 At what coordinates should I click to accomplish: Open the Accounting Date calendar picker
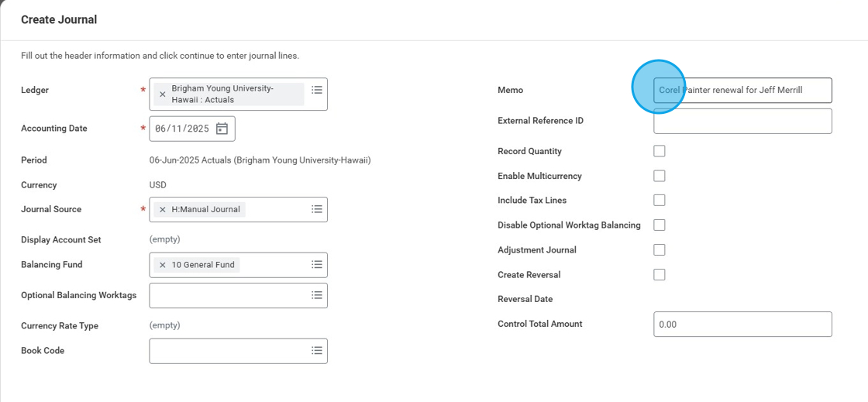click(222, 129)
